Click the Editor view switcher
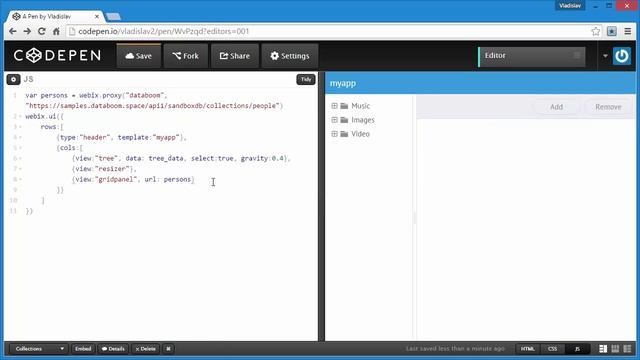Screen dimensions: 640x360 coord(531,56)
